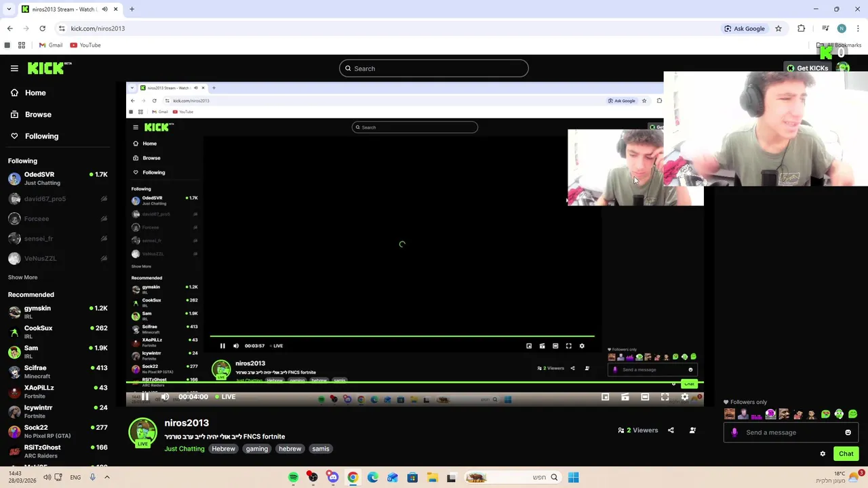868x488 pixels.
Task: Open CookSux recommended channel
Action: (58, 332)
